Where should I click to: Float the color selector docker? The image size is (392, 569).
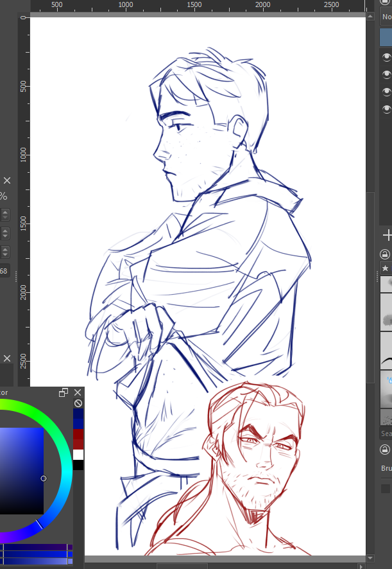tap(64, 392)
